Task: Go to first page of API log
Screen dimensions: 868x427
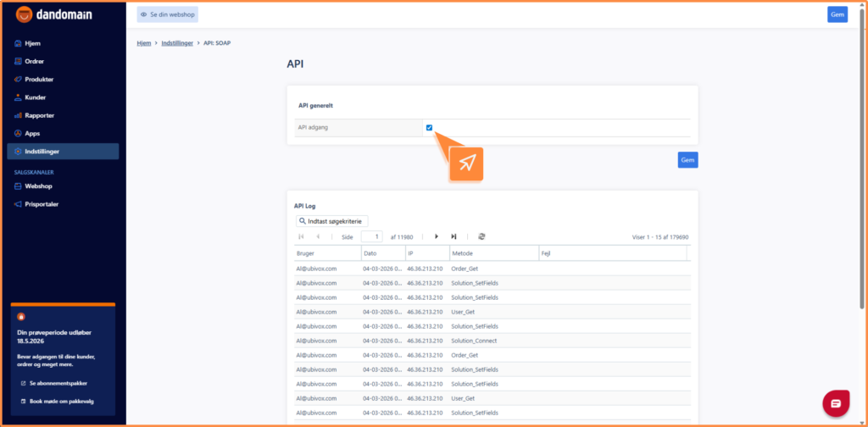Action: [x=300, y=237]
